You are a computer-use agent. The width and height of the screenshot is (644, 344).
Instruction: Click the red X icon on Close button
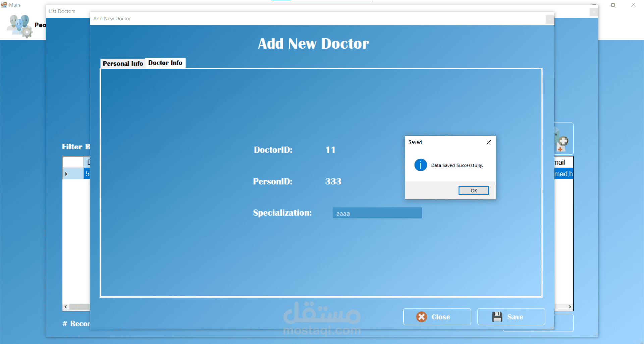point(421,317)
